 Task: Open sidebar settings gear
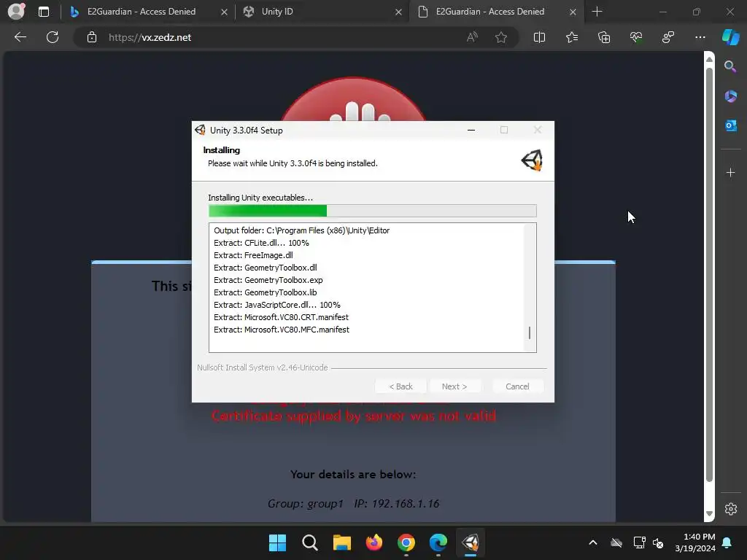point(731,508)
